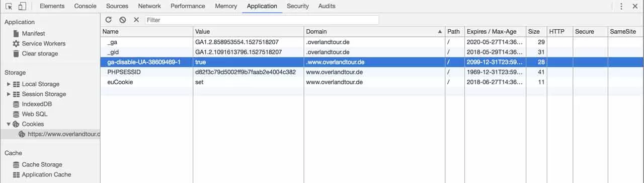This screenshot has width=644, height=183.
Task: Click the Cache Storage database icon
Action: (x=16, y=164)
